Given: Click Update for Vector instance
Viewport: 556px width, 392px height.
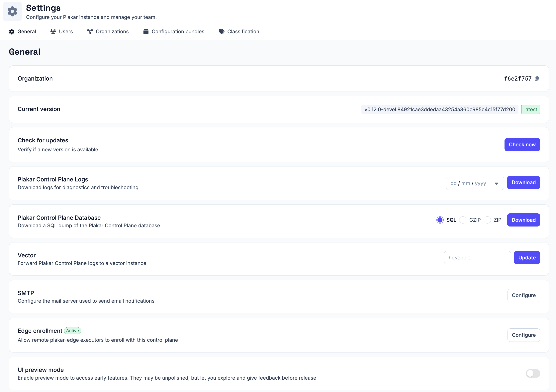Looking at the screenshot, I should 527,258.
